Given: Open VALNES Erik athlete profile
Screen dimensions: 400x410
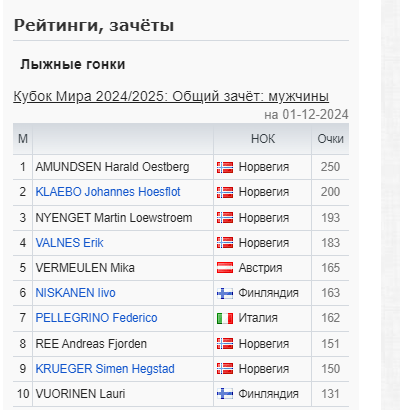Looking at the screenshot, I should [x=69, y=243].
